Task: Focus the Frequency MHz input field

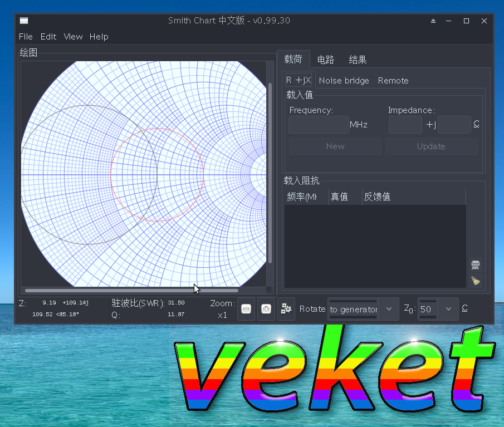Action: [319, 125]
